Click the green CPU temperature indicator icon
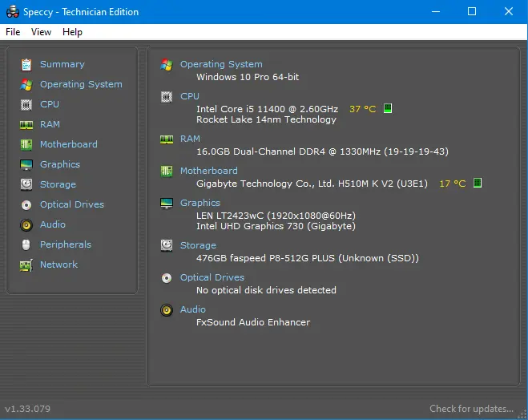Image resolution: width=528 pixels, height=420 pixels. coord(388,108)
